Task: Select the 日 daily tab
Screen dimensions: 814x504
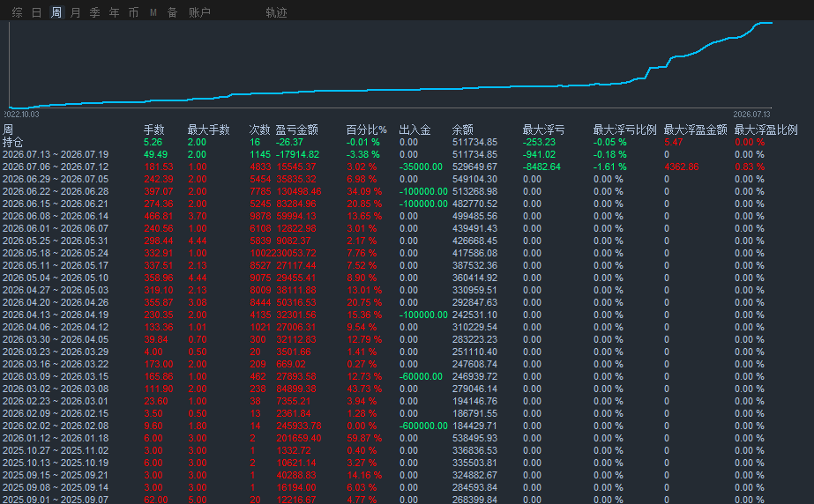Action: click(36, 12)
